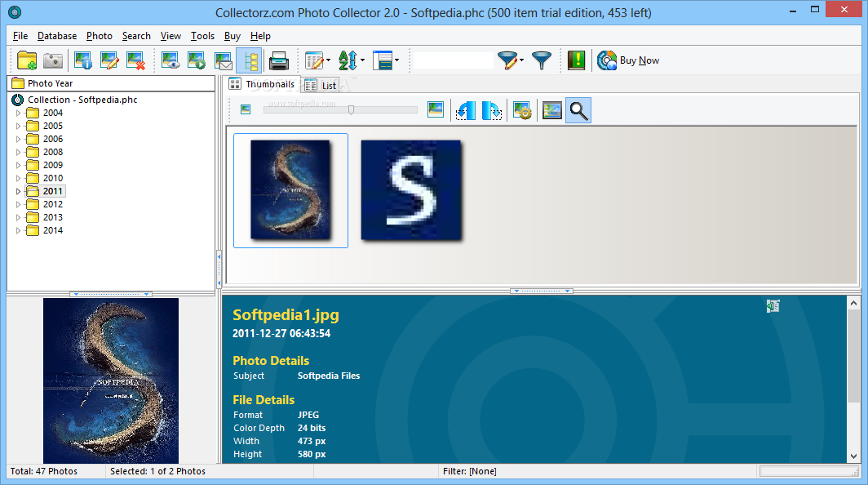
Task: Start slideshow with the play photo icon
Action: click(x=197, y=60)
